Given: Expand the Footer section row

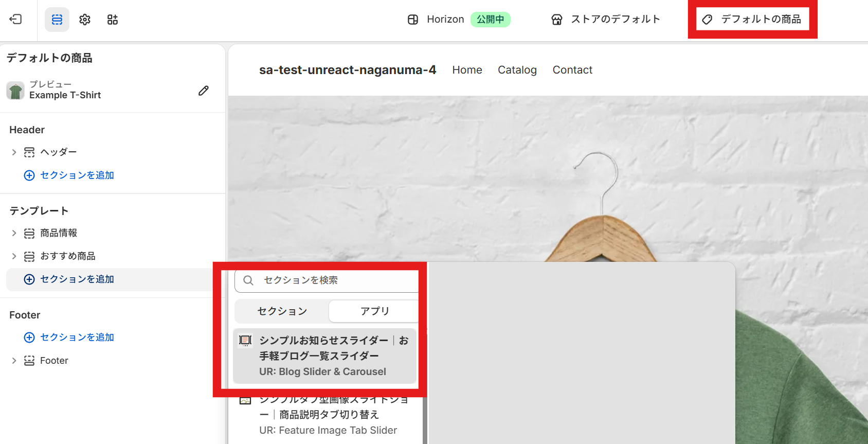Looking at the screenshot, I should pyautogui.click(x=14, y=361).
